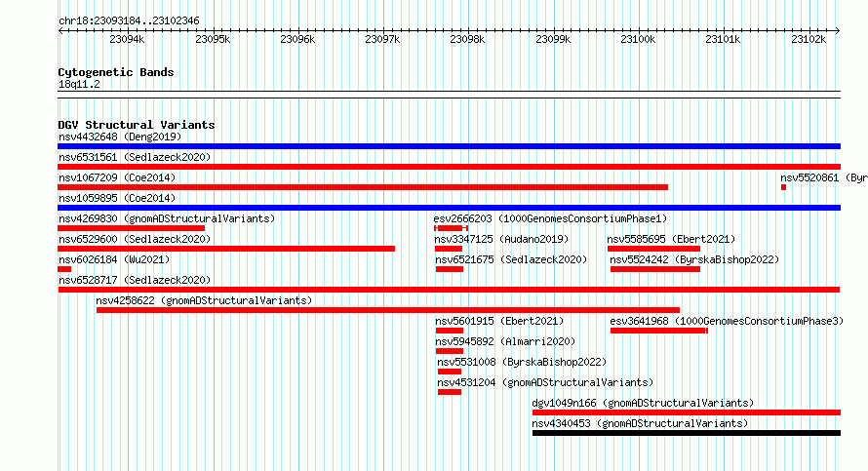
Task: Click the black bar under nsv4340453
Action: click(x=687, y=433)
